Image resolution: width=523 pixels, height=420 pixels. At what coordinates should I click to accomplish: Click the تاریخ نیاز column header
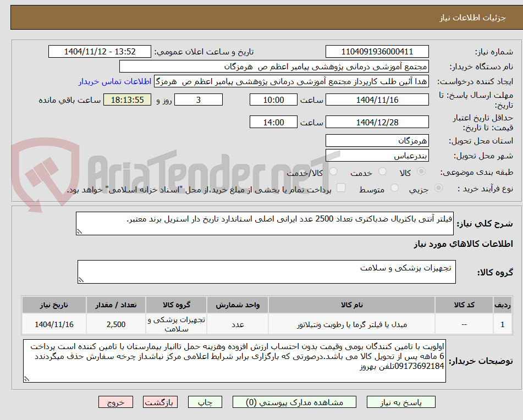pyautogui.click(x=54, y=305)
